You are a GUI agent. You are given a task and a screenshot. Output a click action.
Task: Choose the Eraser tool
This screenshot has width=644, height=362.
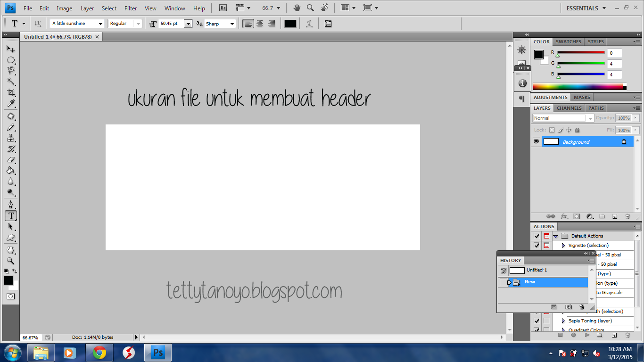pos(10,160)
